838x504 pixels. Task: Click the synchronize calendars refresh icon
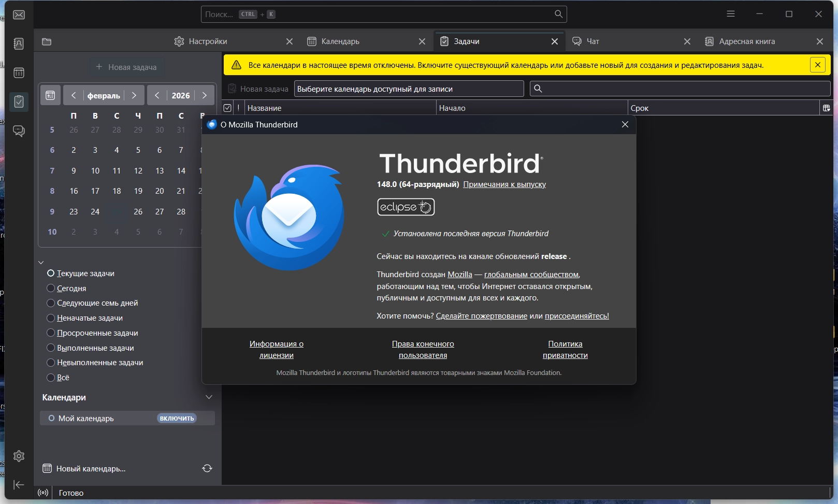coord(207,468)
